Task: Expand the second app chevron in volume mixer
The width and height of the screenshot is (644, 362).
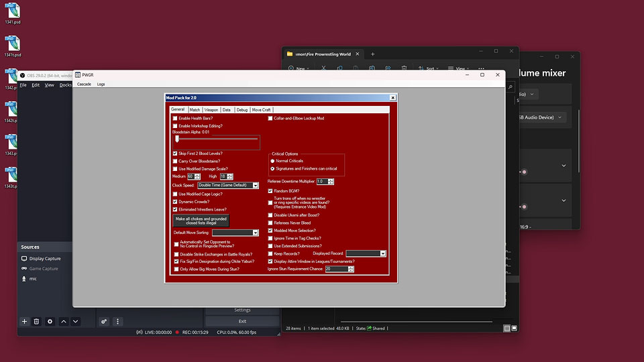Action: tap(564, 200)
